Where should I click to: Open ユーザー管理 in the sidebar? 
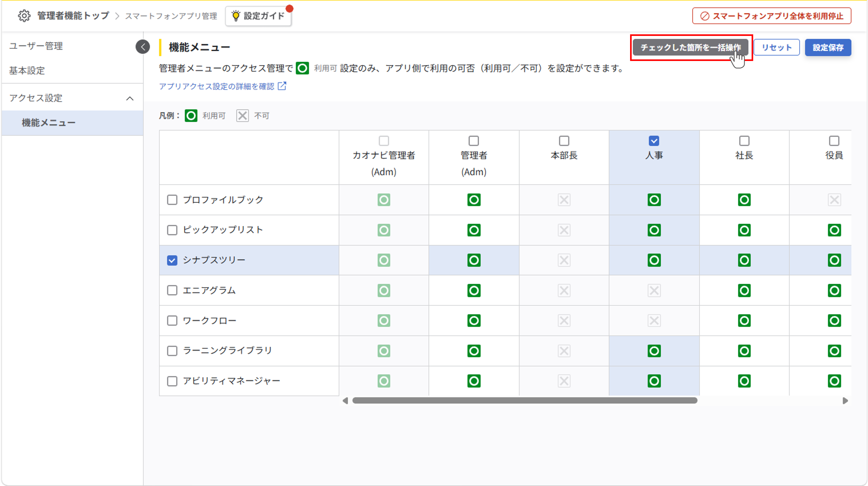click(36, 46)
